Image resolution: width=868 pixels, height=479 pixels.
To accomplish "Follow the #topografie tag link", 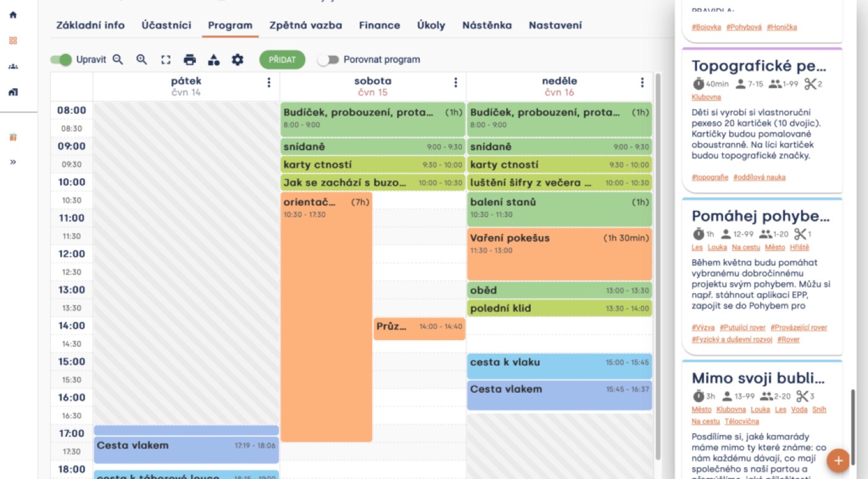I will [710, 177].
